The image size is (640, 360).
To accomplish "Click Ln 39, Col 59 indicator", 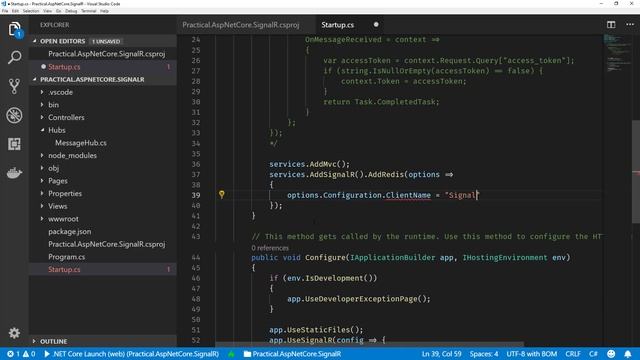I will [441, 354].
